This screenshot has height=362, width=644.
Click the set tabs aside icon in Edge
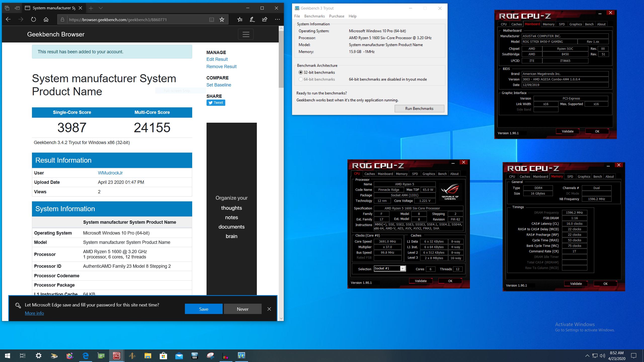coord(17,8)
